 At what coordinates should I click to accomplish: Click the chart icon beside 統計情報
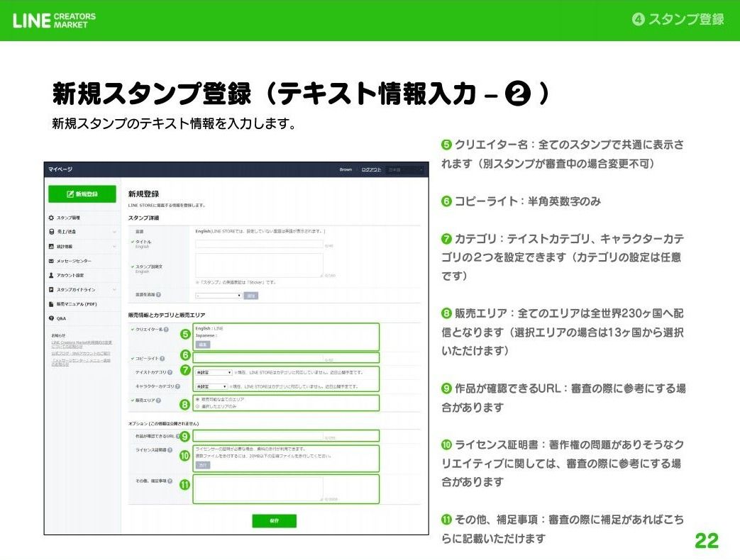[52, 247]
